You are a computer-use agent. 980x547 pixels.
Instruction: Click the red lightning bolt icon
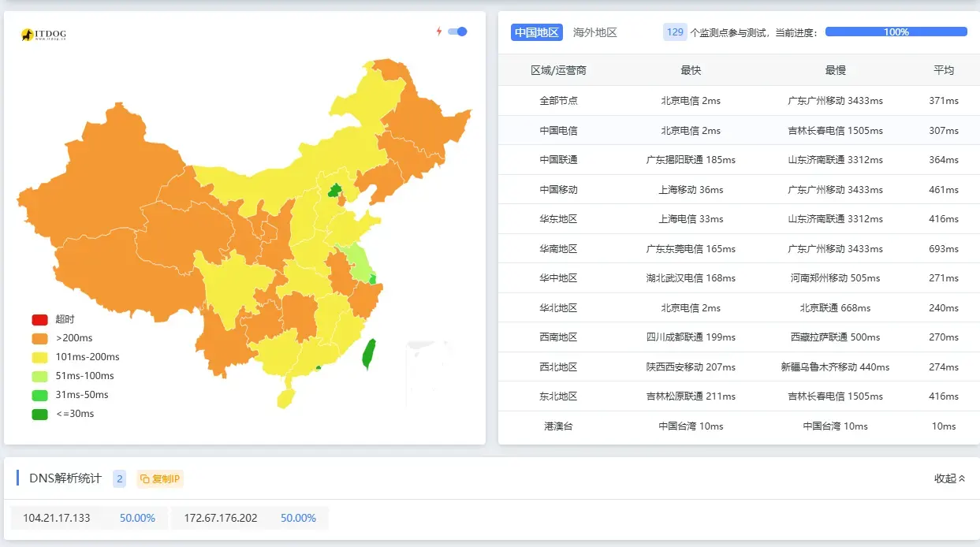pos(439,32)
